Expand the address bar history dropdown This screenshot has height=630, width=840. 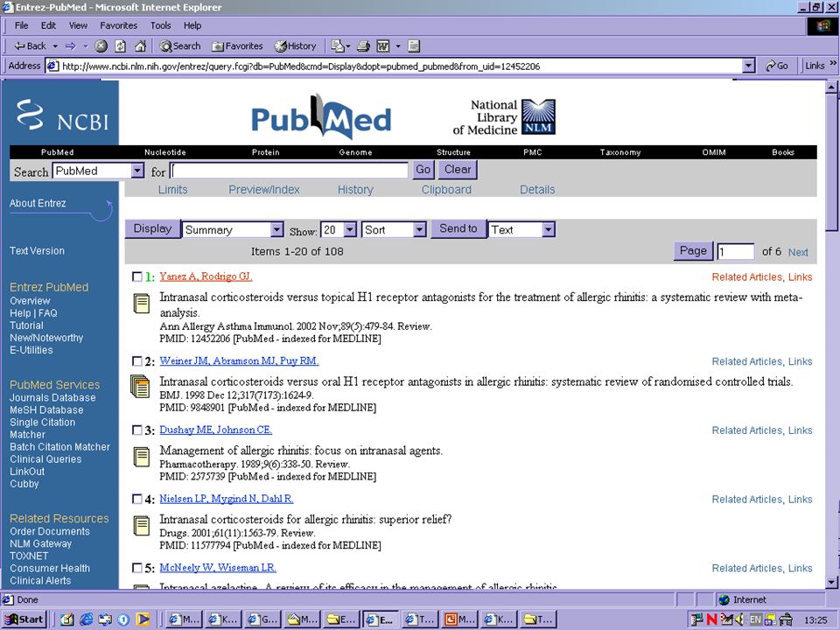[749, 66]
